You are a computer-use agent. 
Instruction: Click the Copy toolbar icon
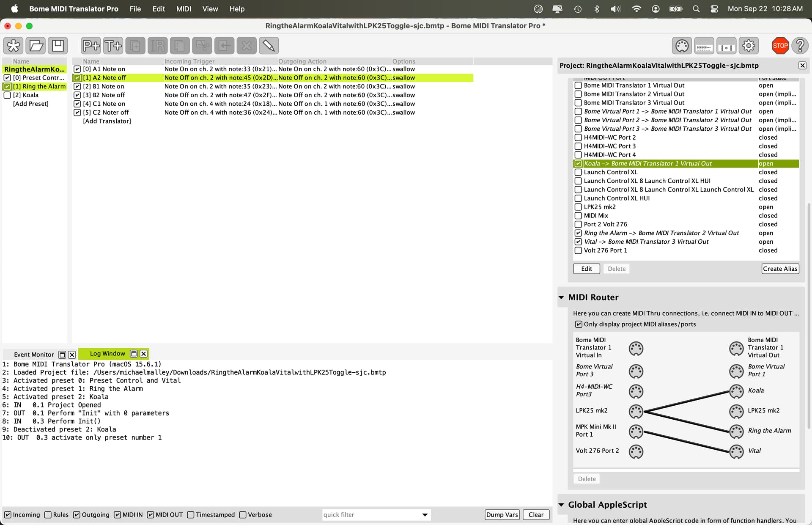click(180, 46)
